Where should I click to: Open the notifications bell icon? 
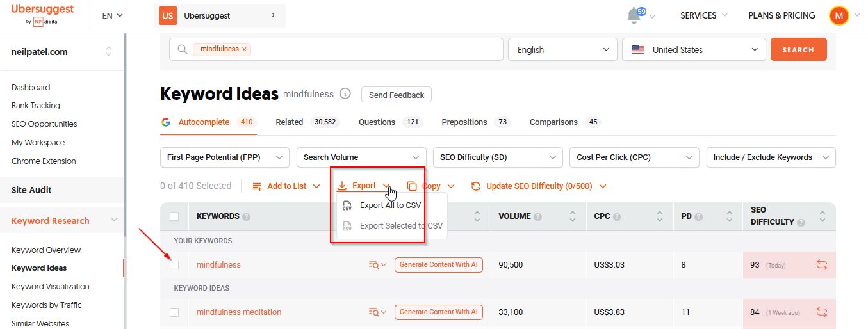click(635, 15)
